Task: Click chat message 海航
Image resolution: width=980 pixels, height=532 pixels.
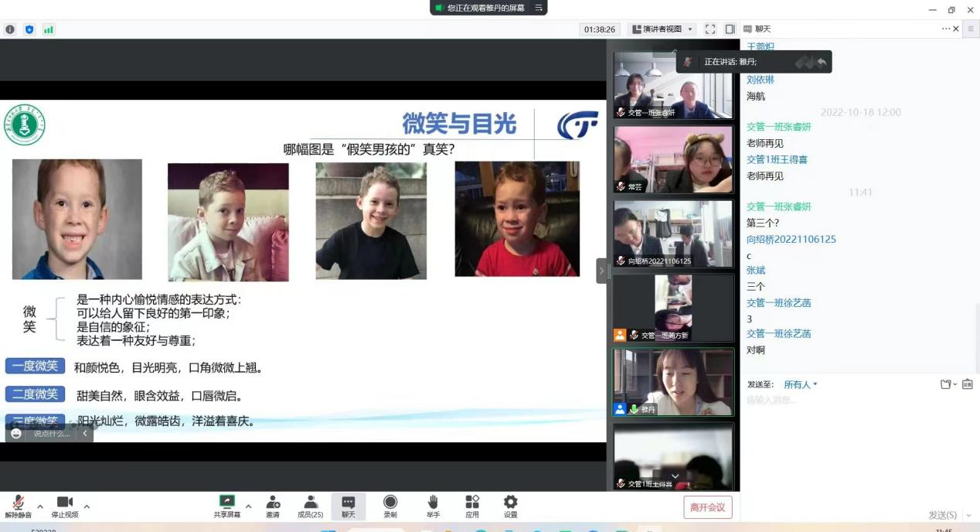Action: 756,96
